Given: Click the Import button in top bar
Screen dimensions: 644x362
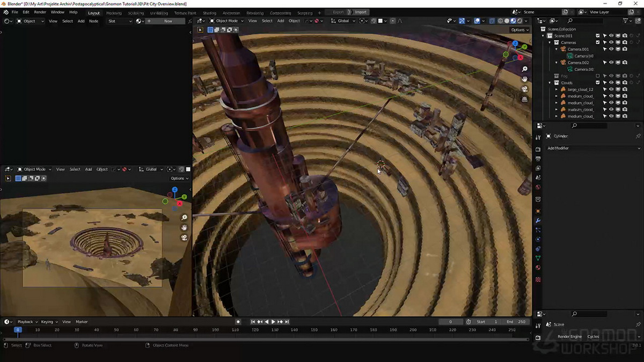Looking at the screenshot, I should [x=360, y=12].
